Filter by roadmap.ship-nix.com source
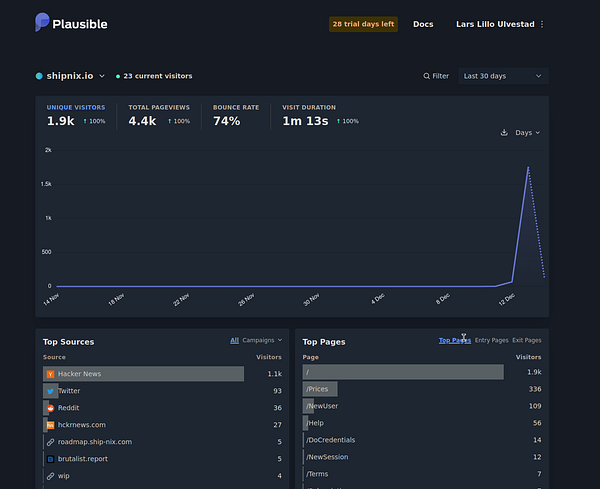Viewport: 600px width, 489px height. [95, 442]
